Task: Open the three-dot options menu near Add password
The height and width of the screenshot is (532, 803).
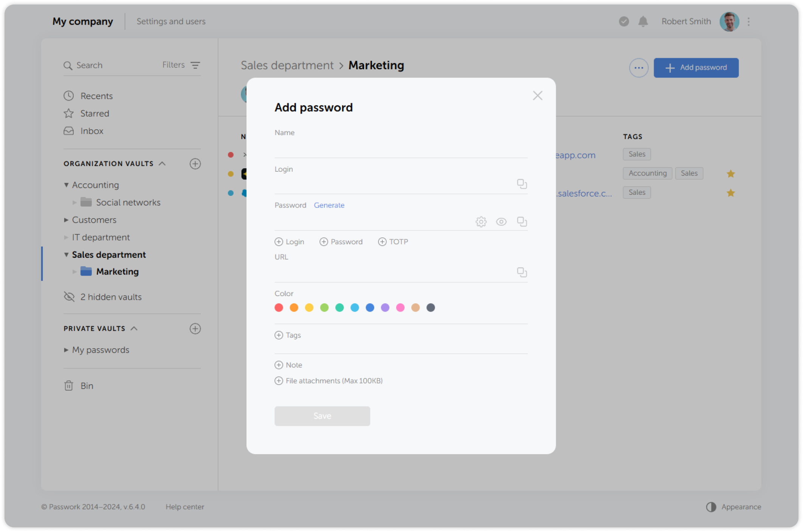Action: pyautogui.click(x=639, y=68)
